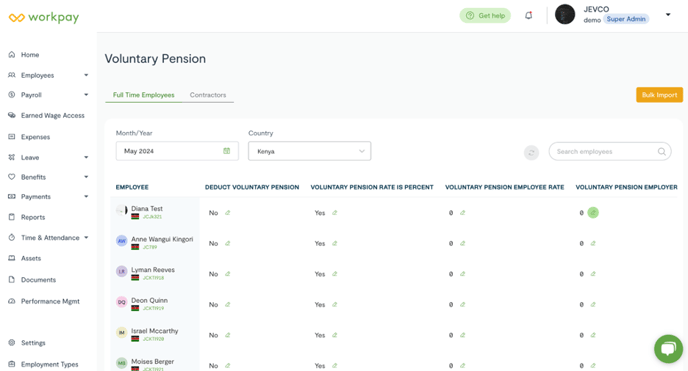The height and width of the screenshot is (371, 688).
Task: Click Israel Mccarthy avatar initials
Action: pyautogui.click(x=122, y=332)
